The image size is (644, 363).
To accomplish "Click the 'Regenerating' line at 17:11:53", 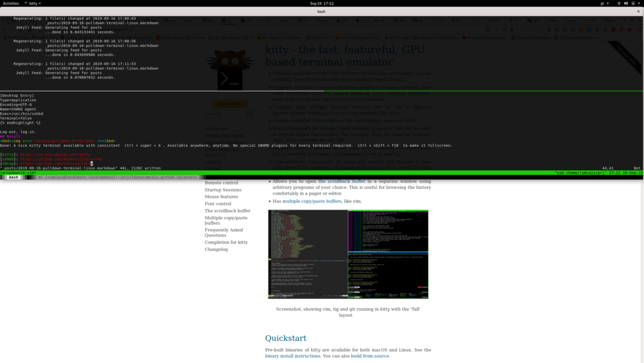I will [x=74, y=64].
